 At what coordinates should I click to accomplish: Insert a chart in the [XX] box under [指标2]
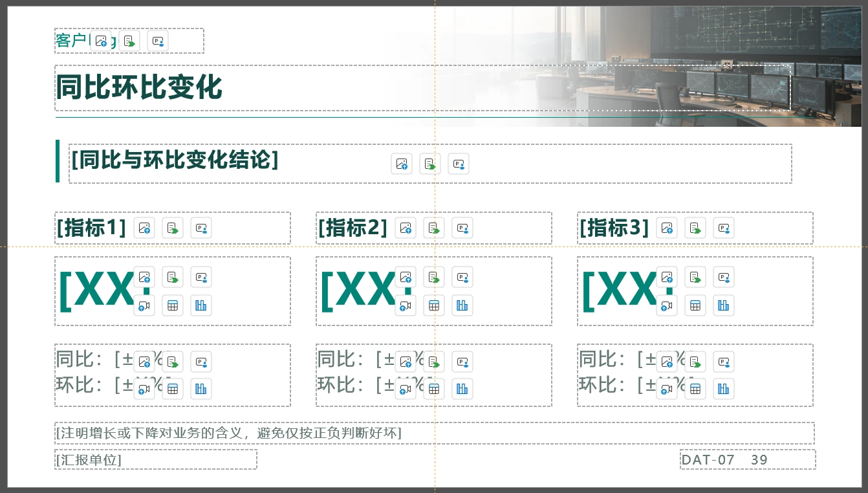pos(462,305)
